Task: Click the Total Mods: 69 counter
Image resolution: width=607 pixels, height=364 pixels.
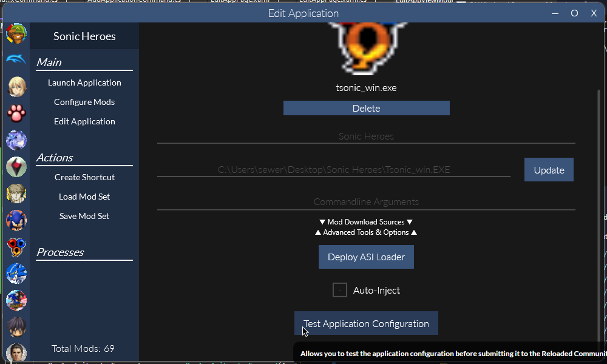Action: (x=83, y=348)
